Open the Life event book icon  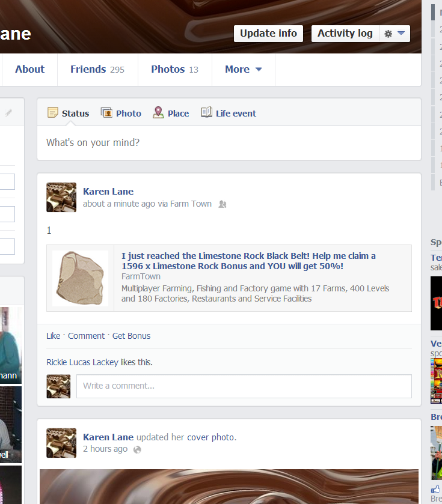pyautogui.click(x=206, y=113)
